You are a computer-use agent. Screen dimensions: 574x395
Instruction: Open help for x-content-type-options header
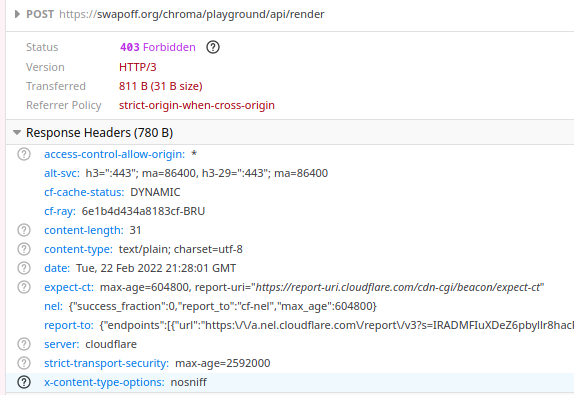pos(24,383)
